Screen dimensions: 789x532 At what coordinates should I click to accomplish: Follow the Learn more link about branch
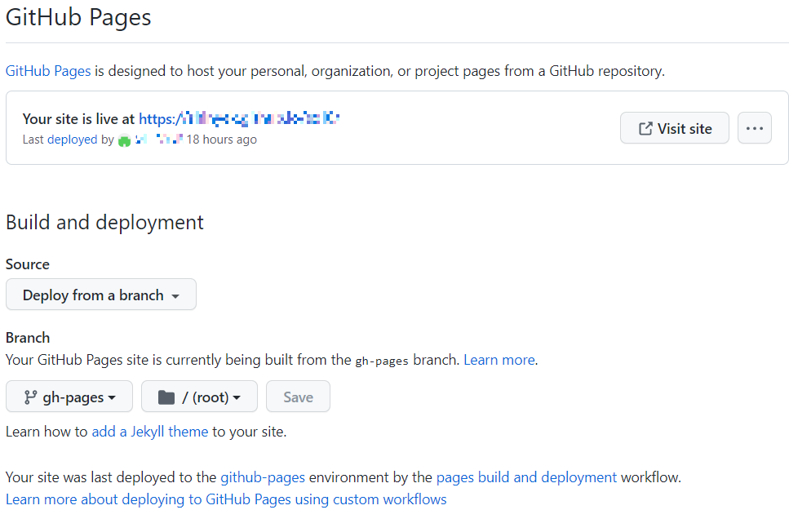pyautogui.click(x=499, y=360)
